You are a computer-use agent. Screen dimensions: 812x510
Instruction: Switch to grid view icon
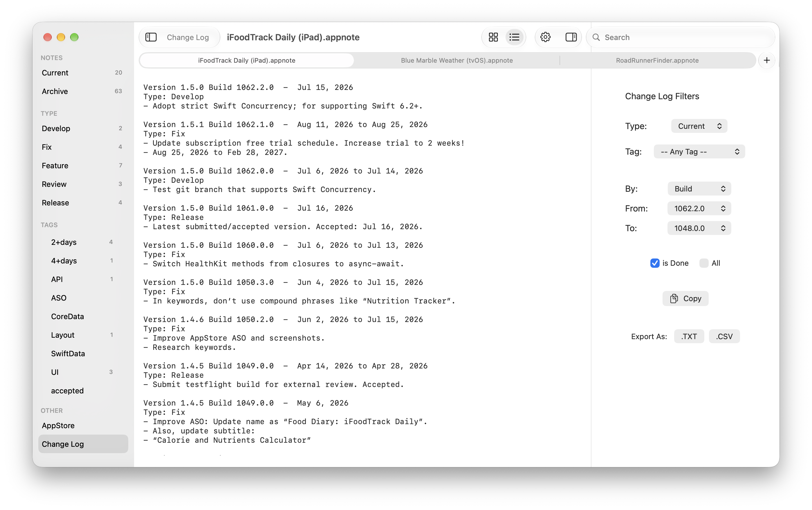tap(493, 37)
